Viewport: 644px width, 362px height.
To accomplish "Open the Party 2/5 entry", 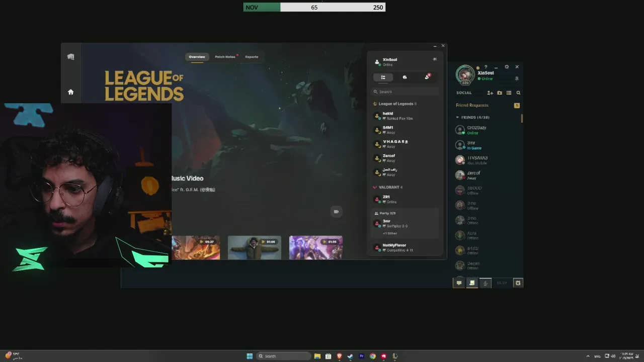I will coord(385,213).
